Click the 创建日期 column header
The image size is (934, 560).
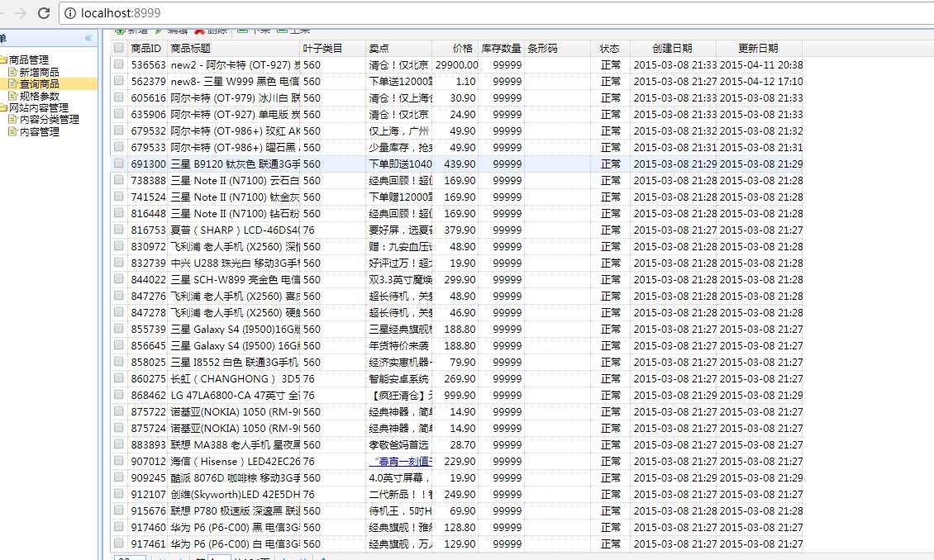(672, 48)
